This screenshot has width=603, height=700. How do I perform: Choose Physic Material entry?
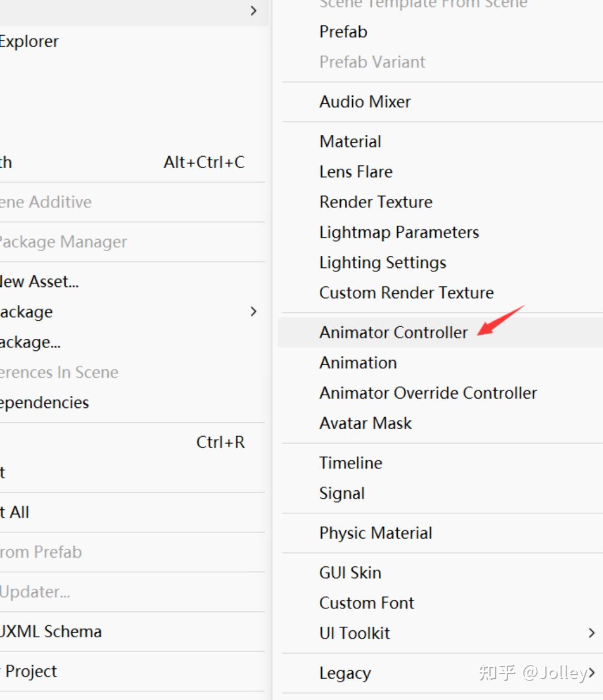point(375,533)
